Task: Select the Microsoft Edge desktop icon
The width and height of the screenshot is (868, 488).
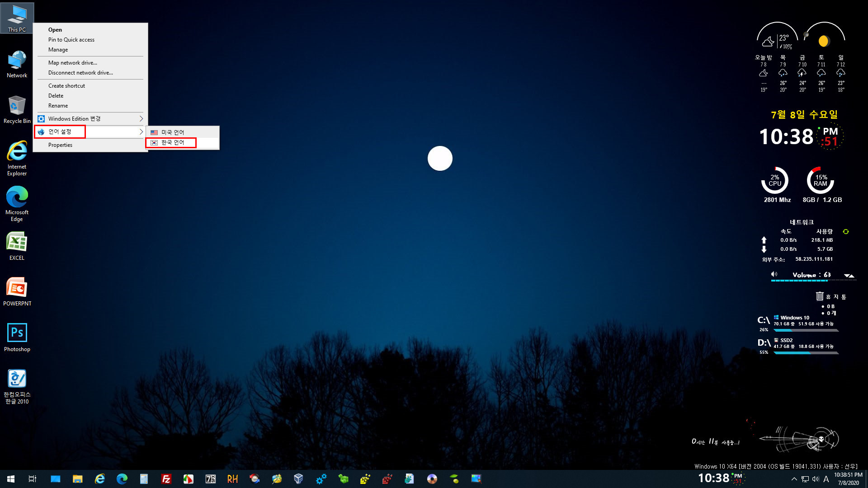Action: (17, 204)
